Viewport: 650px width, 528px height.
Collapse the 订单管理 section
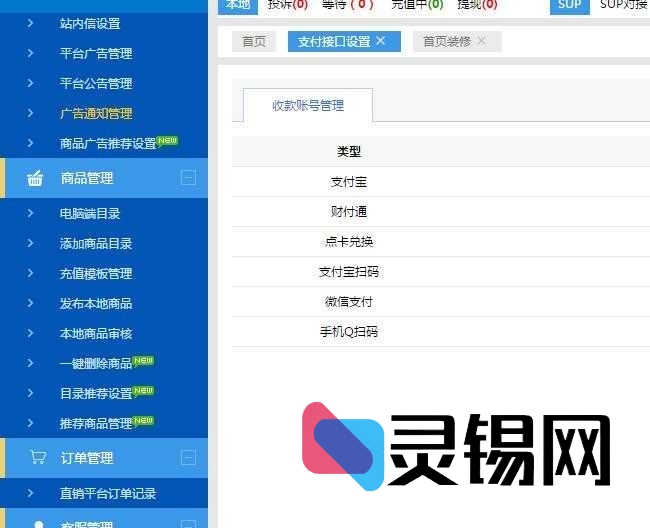click(188, 458)
